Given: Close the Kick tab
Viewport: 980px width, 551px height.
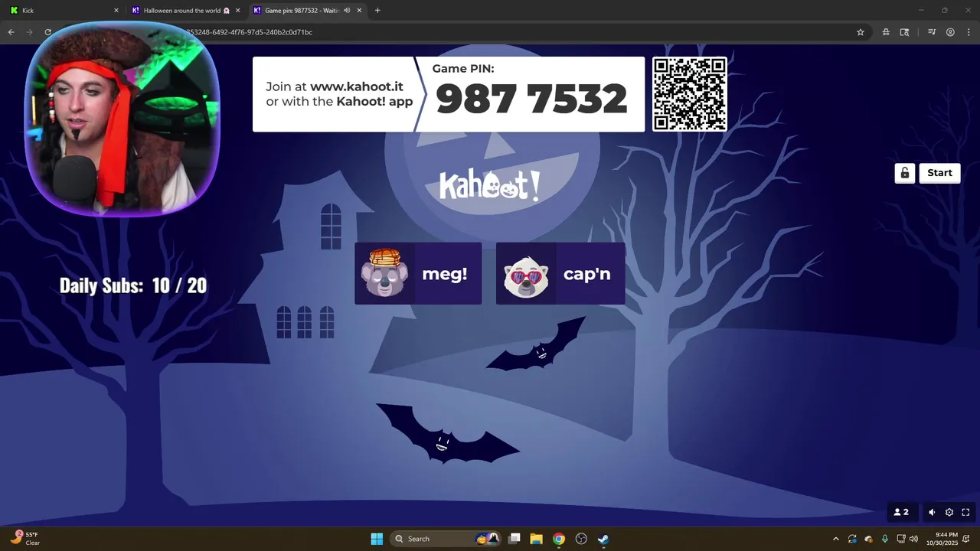Looking at the screenshot, I should click(116, 11).
